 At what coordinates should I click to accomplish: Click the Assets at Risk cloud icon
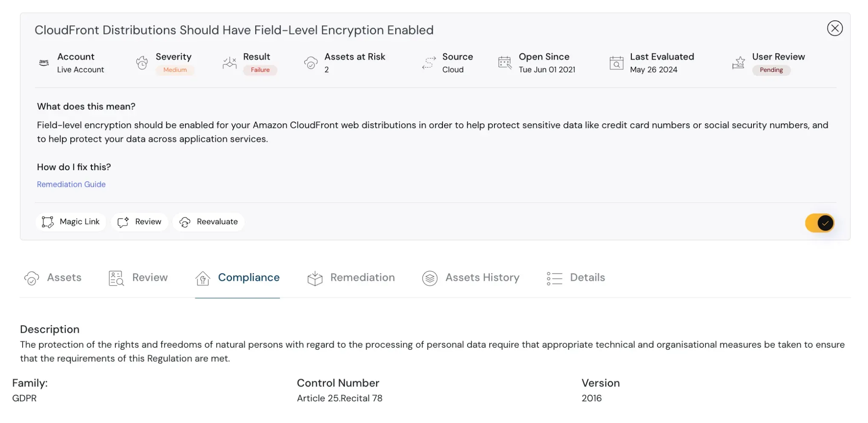click(311, 63)
